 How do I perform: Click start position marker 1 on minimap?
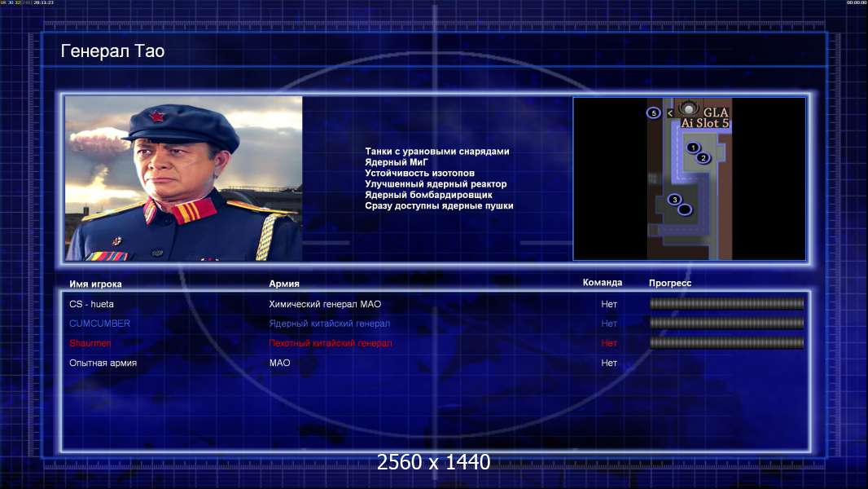coord(693,148)
